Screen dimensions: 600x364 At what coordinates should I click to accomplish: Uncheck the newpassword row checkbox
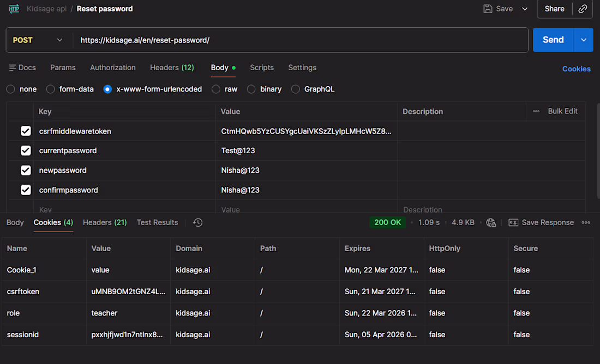click(26, 170)
